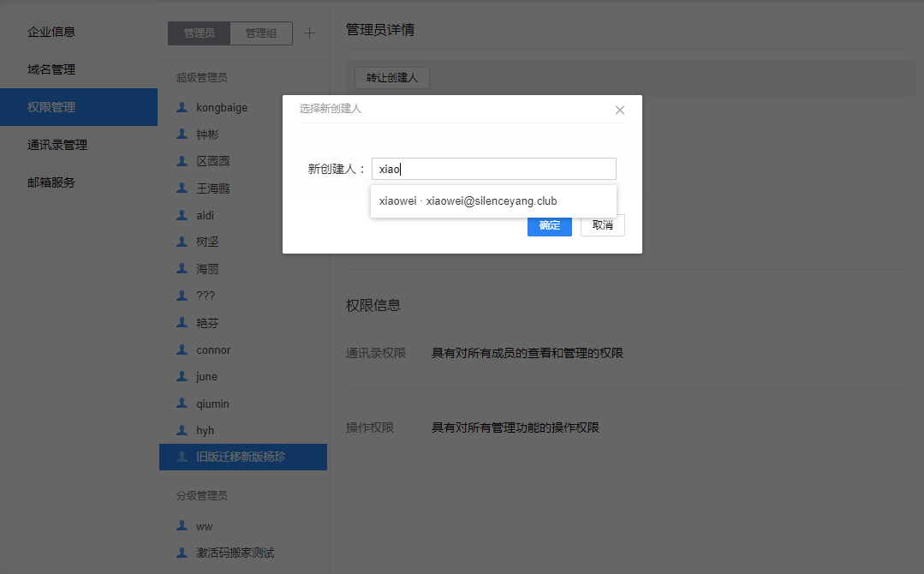The width and height of the screenshot is (924, 574).
Task: Click the person icon beside hyh
Action: point(182,430)
